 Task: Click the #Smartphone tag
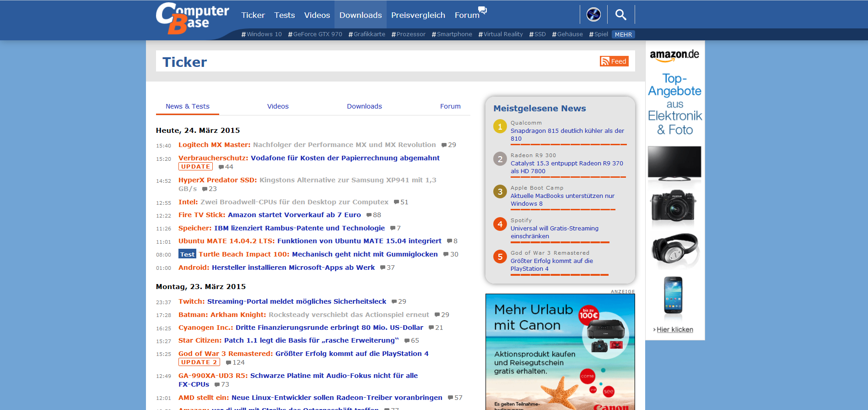[x=452, y=34]
